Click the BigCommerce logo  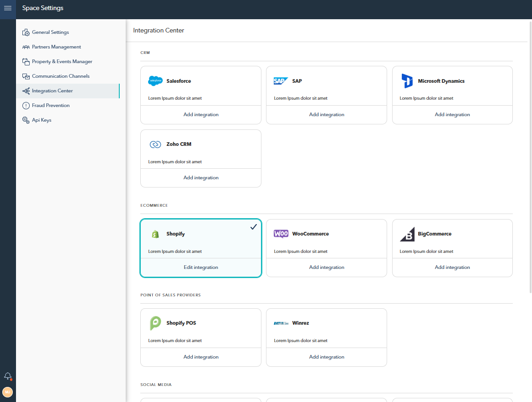tap(407, 234)
